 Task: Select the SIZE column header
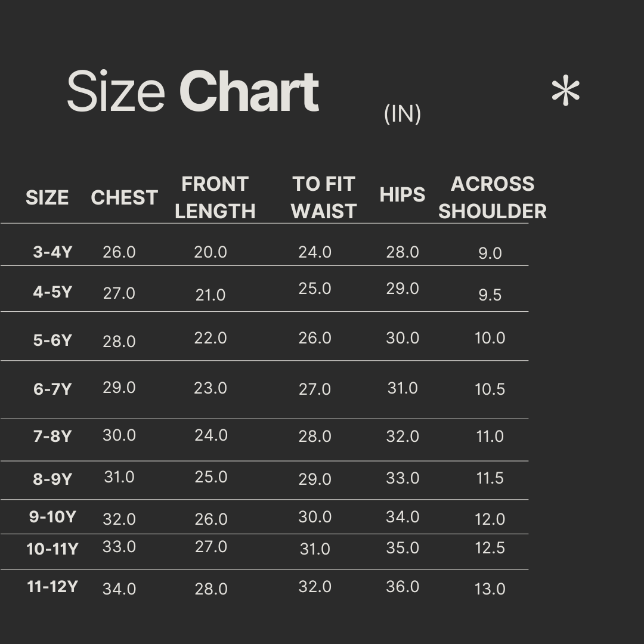(x=47, y=198)
